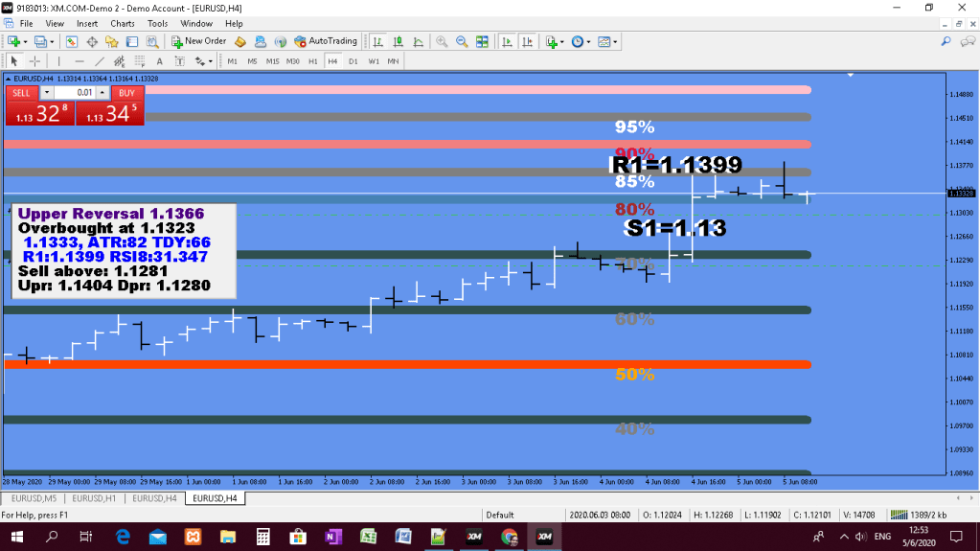Toggle AutoTrading on or off
This screenshot has width=980, height=551.
point(326,41)
